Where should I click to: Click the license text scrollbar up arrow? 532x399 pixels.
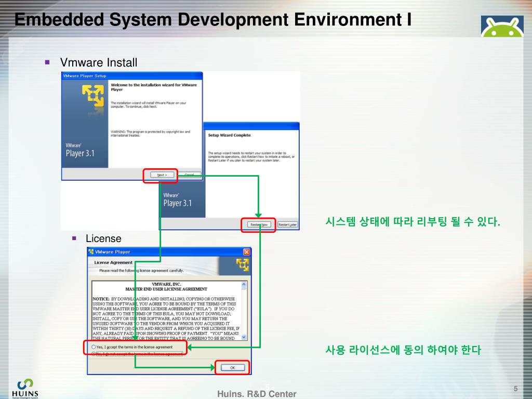click(244, 284)
